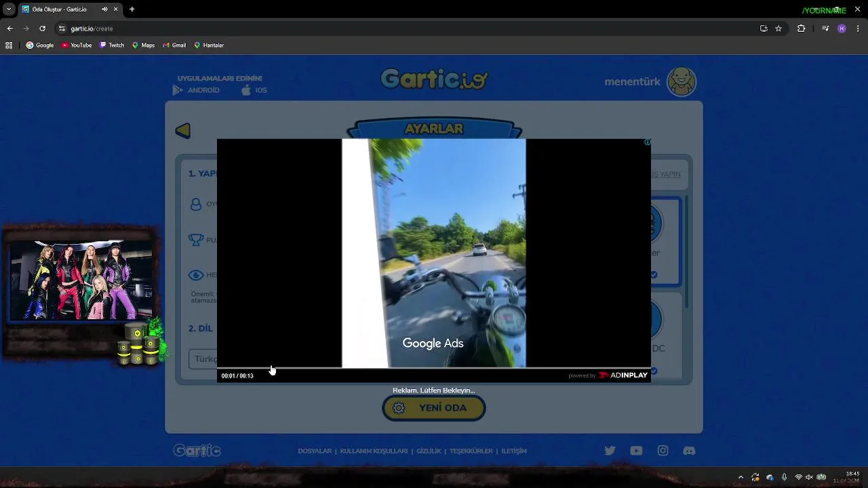The width and height of the screenshot is (868, 488).
Task: Click the garticio/create address bar
Action: (x=407, y=28)
